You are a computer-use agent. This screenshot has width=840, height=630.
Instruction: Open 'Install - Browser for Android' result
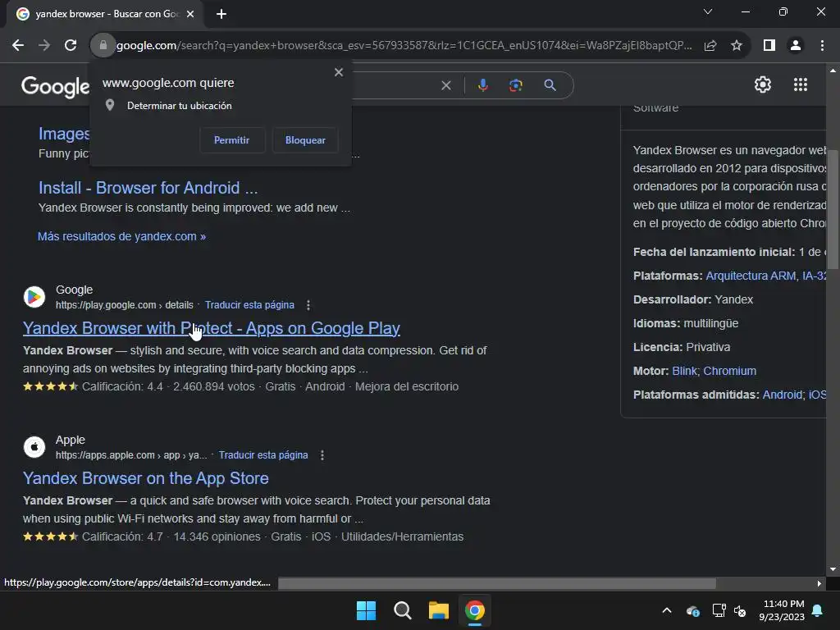tap(148, 188)
